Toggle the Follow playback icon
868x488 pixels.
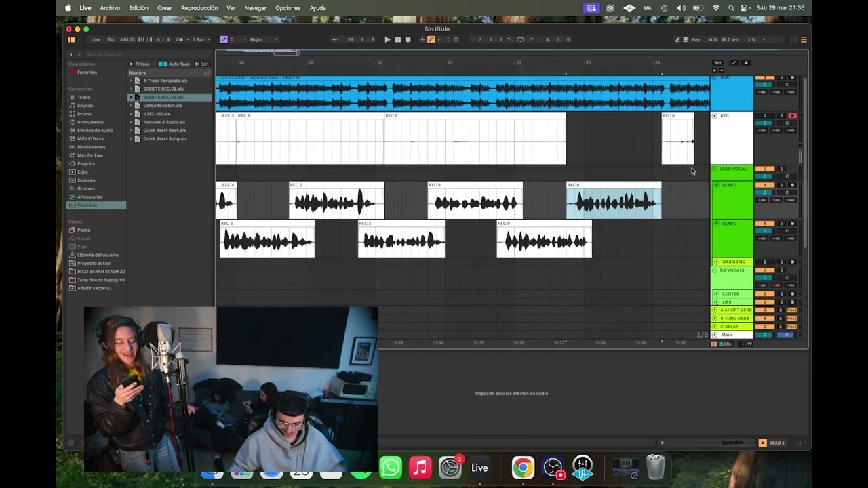pyautogui.click(x=334, y=39)
